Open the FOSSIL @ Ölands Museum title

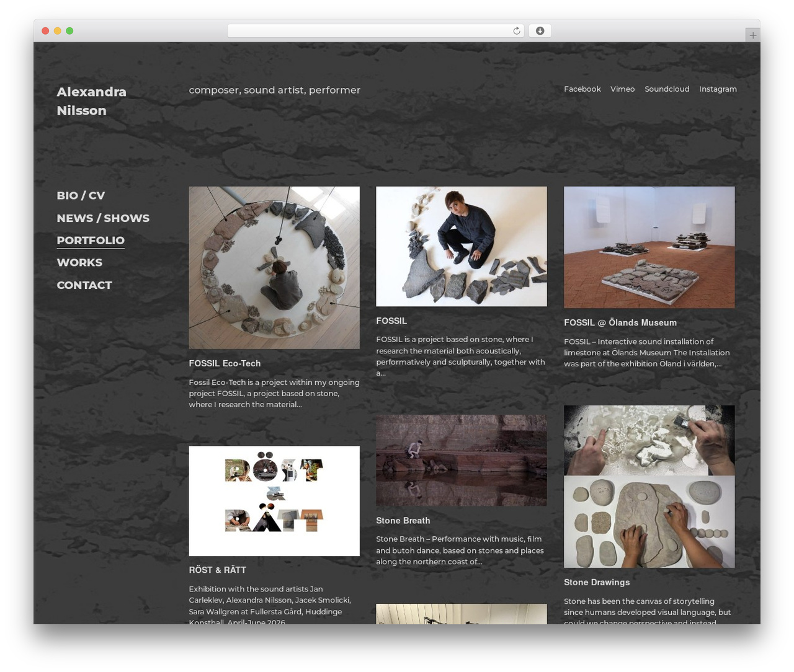tap(620, 323)
